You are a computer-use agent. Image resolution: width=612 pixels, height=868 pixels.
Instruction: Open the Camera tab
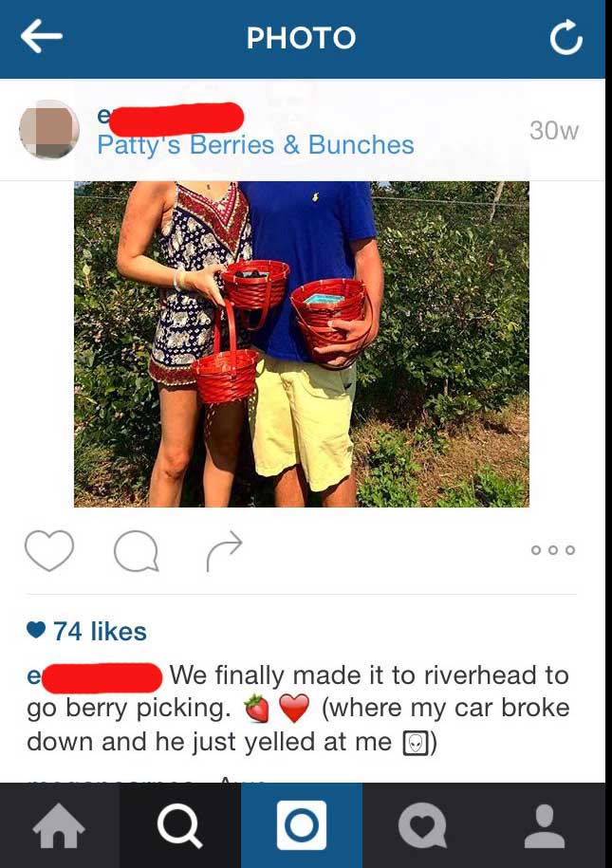[x=302, y=825]
